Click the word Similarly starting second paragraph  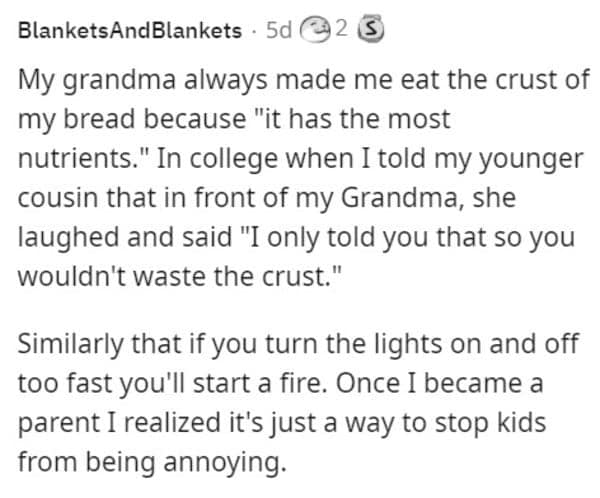click(x=70, y=345)
